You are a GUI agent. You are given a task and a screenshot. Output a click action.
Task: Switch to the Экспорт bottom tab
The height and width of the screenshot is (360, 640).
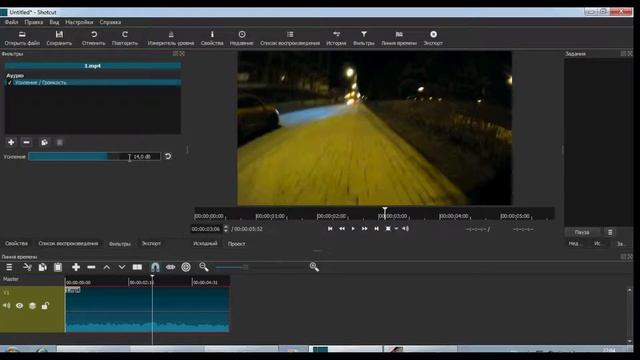151,243
